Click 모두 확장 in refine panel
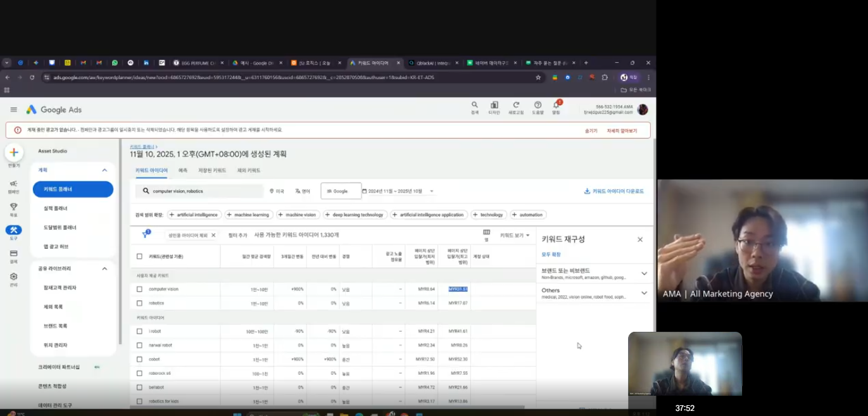This screenshot has height=416, width=868. point(551,255)
